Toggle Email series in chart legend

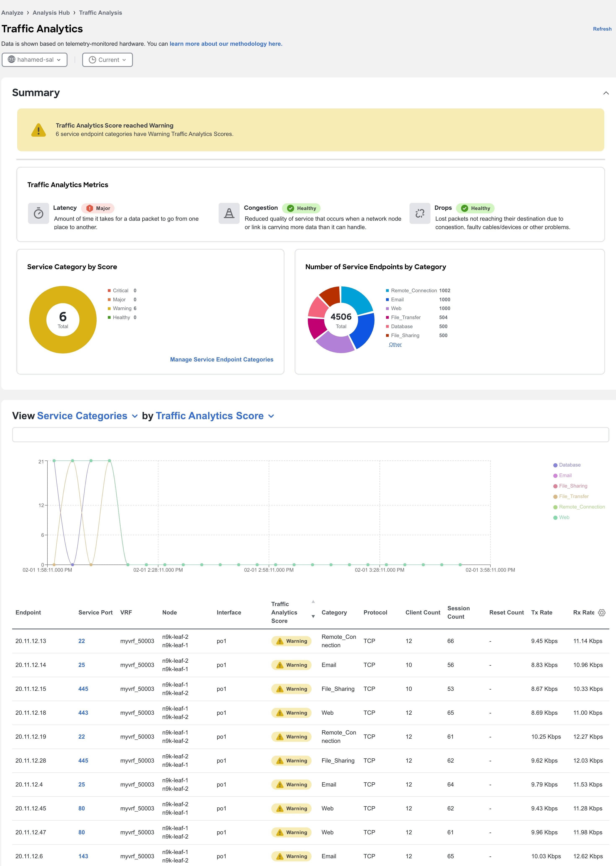(562, 476)
